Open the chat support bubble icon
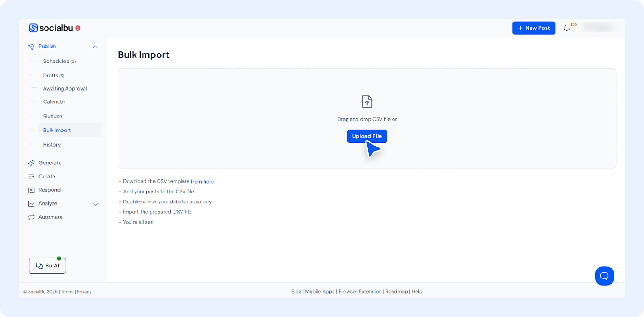Viewport: 644px width, 317px height. pos(604,276)
